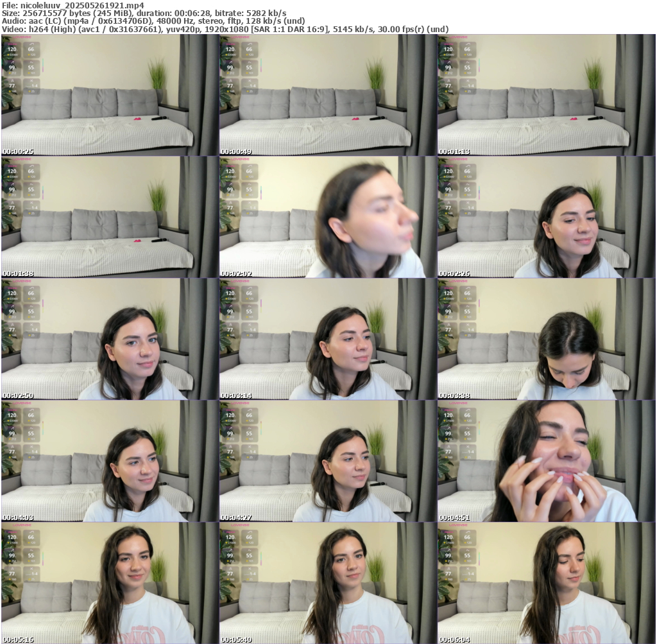Click the Lovense logo in the first frame

(23, 38)
